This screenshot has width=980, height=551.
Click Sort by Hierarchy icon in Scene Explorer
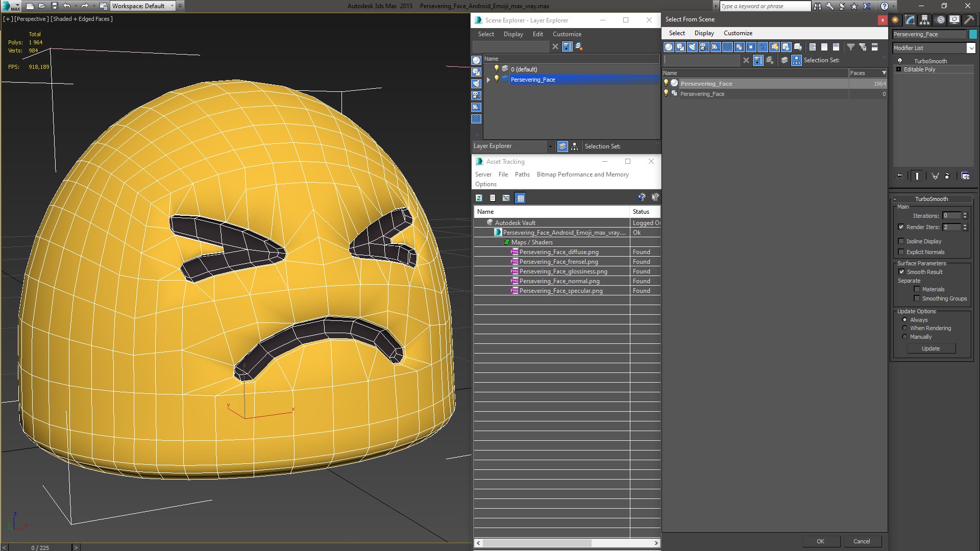pos(574,146)
